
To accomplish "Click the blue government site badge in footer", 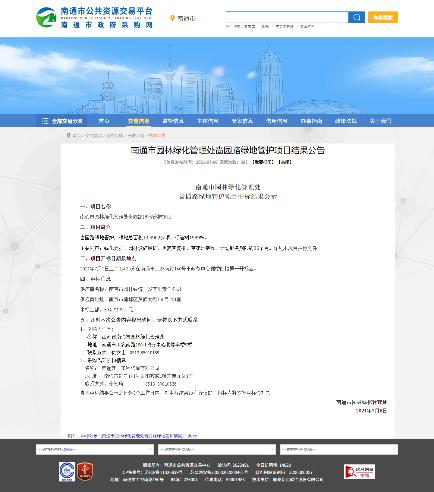I will (x=67, y=471).
